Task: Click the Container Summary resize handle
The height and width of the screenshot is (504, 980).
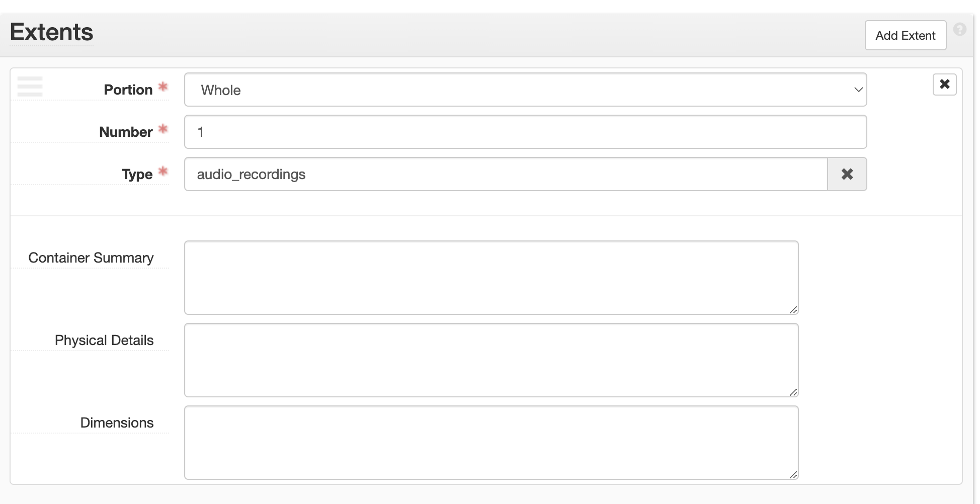Action: point(793,310)
